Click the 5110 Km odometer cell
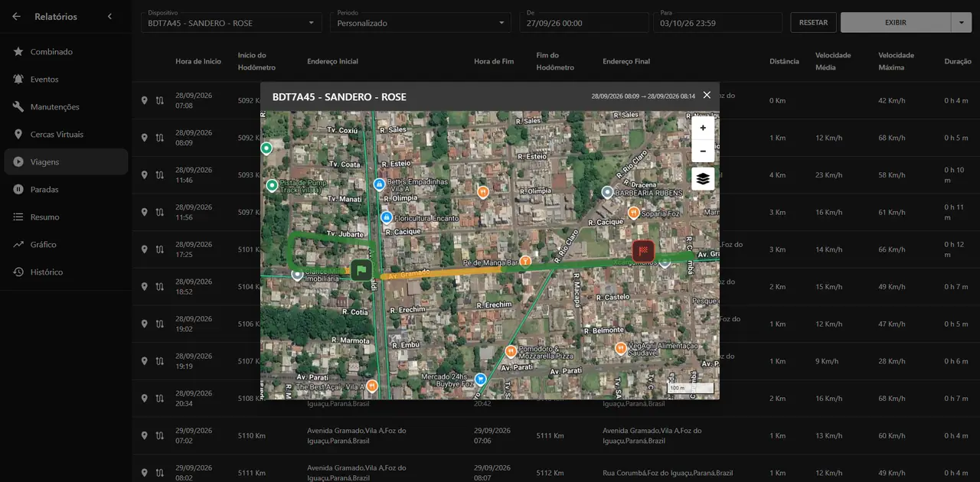Viewport: 980px width, 482px height. 251,435
